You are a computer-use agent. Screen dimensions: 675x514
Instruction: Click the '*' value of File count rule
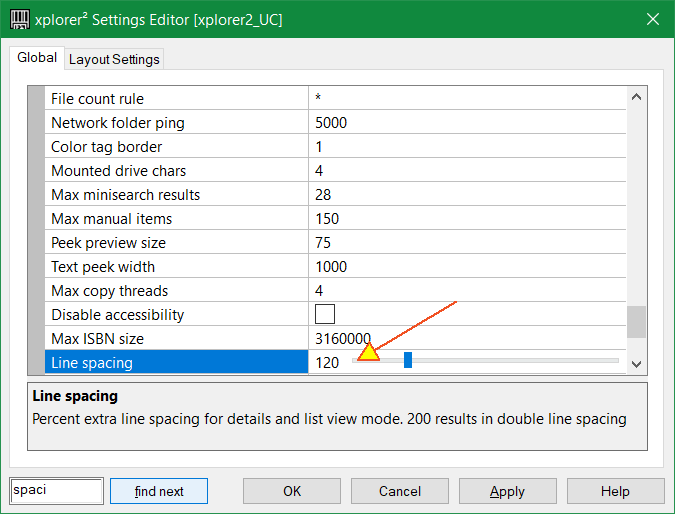pyautogui.click(x=318, y=97)
